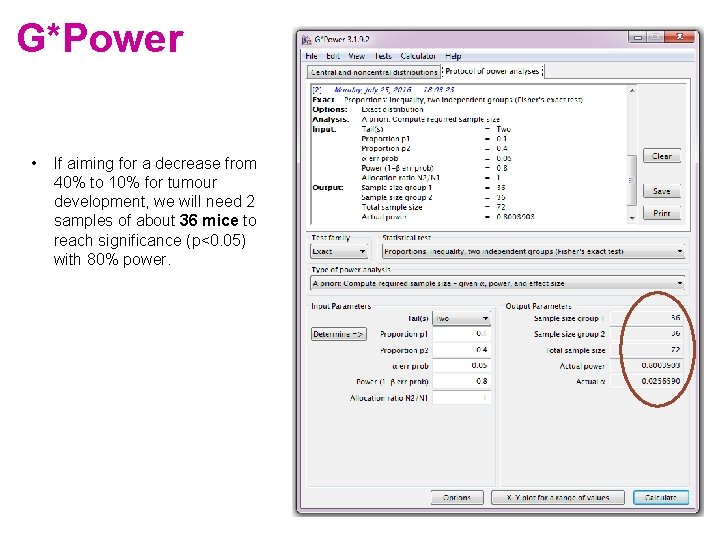Click the protocol line 'Exact distribution'
This screenshot has width=720, height=540.
pyautogui.click(x=392, y=110)
